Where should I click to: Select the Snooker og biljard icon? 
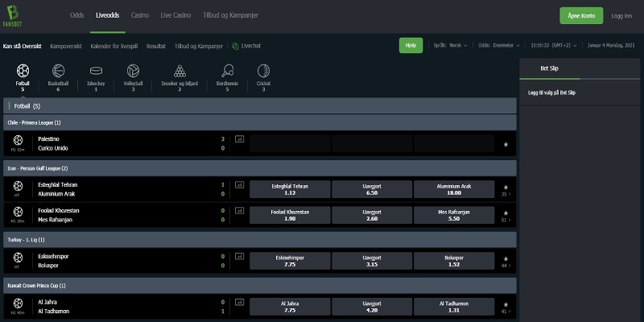[x=180, y=71]
